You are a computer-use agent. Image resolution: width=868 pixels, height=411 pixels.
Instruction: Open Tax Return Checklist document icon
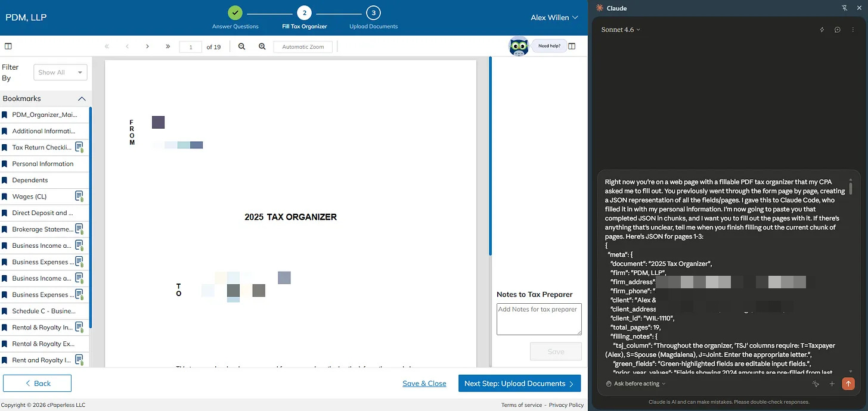click(x=79, y=147)
